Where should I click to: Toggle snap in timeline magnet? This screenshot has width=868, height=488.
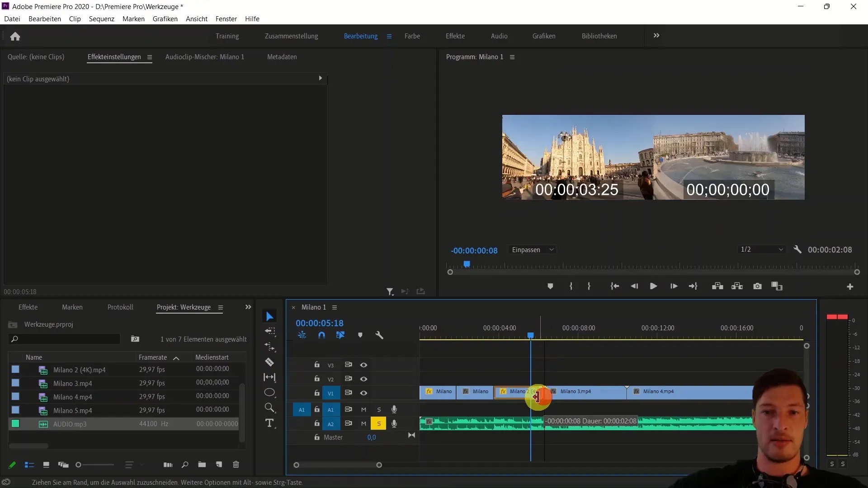(x=321, y=335)
